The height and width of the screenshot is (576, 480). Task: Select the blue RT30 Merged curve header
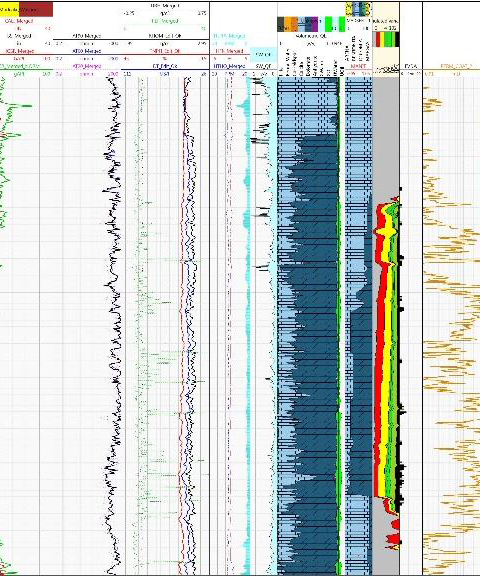coord(87,51)
